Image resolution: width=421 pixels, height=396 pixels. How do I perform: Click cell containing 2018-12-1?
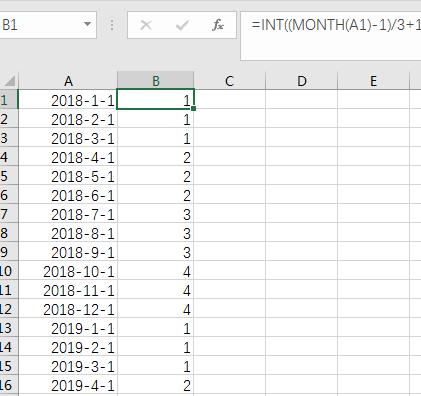tap(68, 309)
